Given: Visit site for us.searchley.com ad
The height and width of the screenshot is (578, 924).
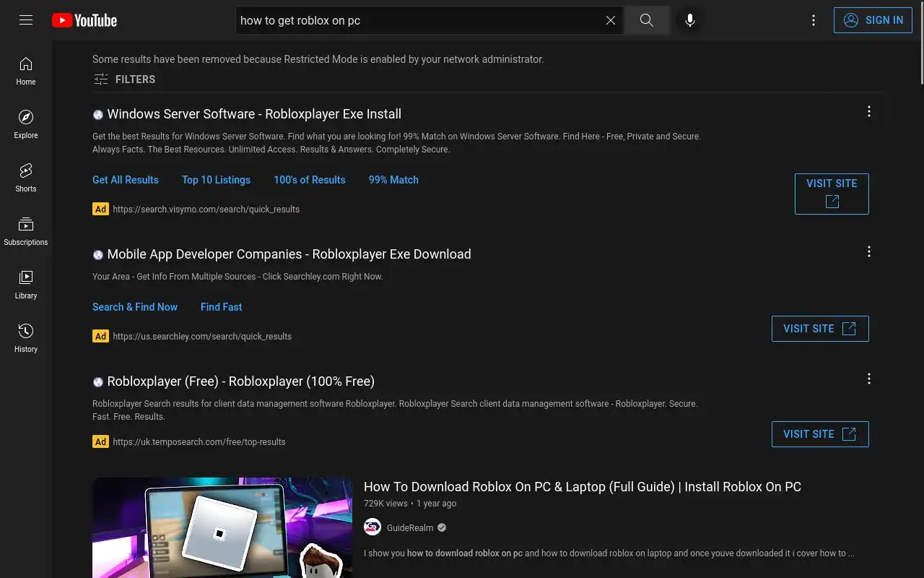Looking at the screenshot, I should click(x=820, y=329).
